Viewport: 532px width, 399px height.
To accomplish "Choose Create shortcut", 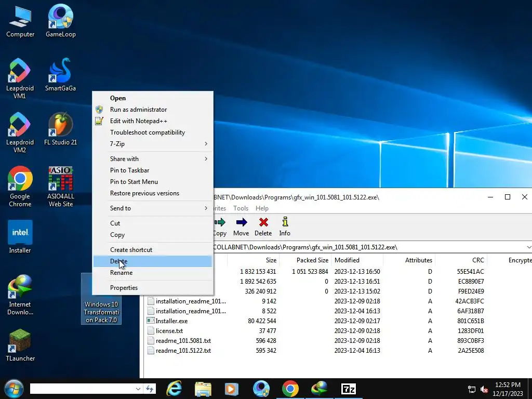I will [153, 250].
